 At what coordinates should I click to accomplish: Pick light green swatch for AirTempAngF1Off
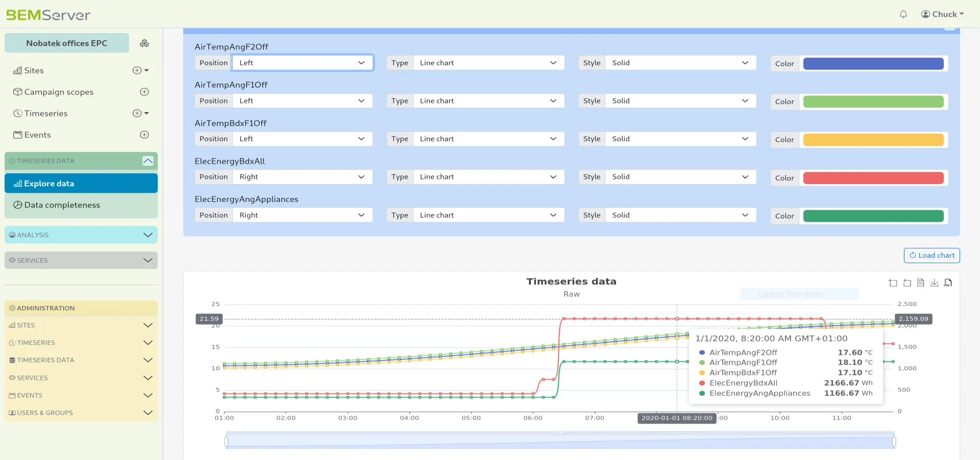click(x=873, y=101)
